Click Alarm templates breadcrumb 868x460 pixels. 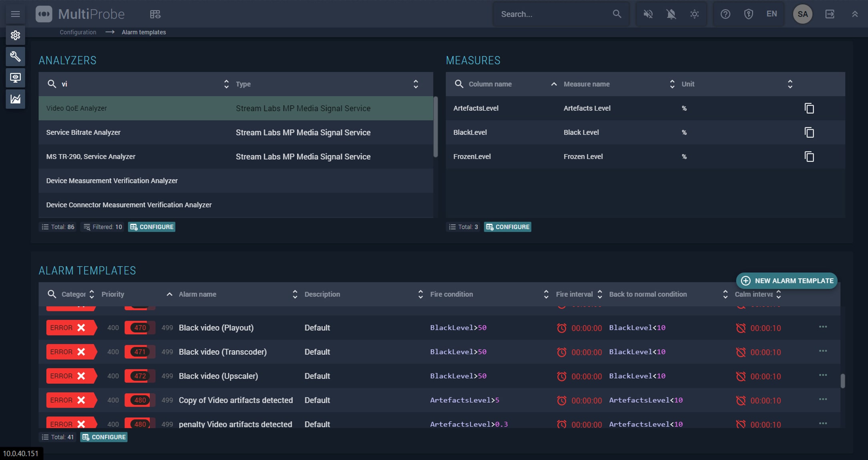click(x=144, y=32)
